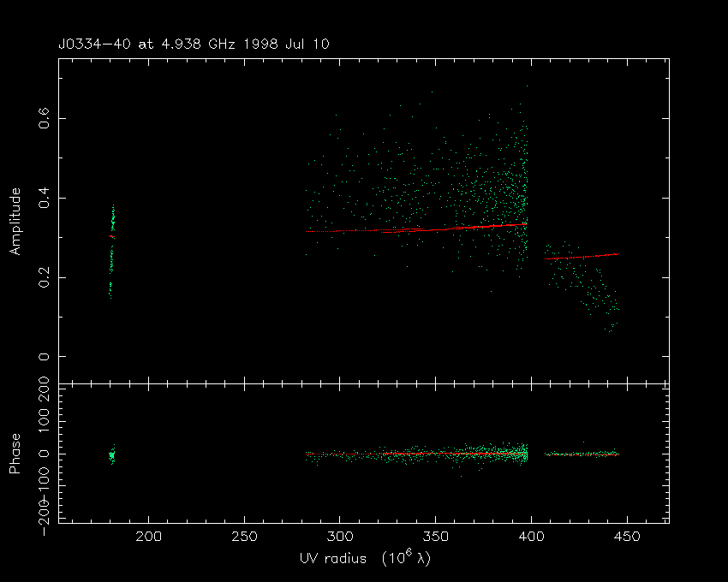Click the 'Phase' axis label
The image size is (728, 582).
[15, 454]
